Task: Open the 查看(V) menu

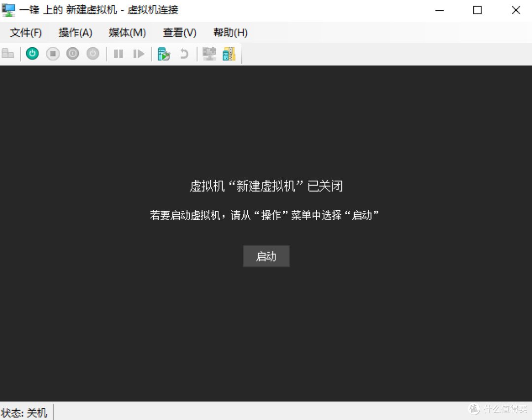Action: point(179,32)
